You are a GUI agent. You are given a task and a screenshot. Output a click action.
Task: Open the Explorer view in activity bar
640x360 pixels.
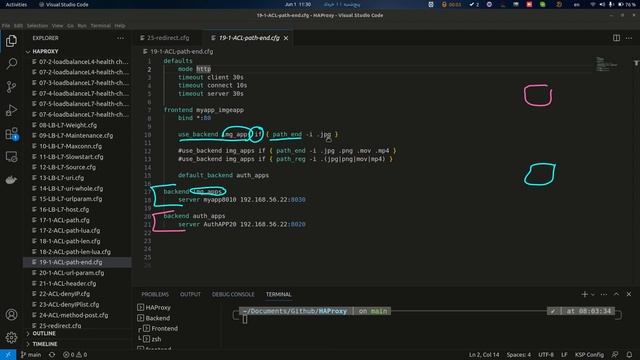[x=11, y=41]
